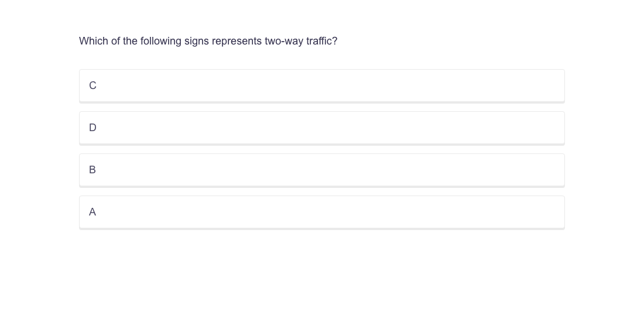Answer the traffic sign question with C
The height and width of the screenshot is (322, 644).
tap(321, 85)
